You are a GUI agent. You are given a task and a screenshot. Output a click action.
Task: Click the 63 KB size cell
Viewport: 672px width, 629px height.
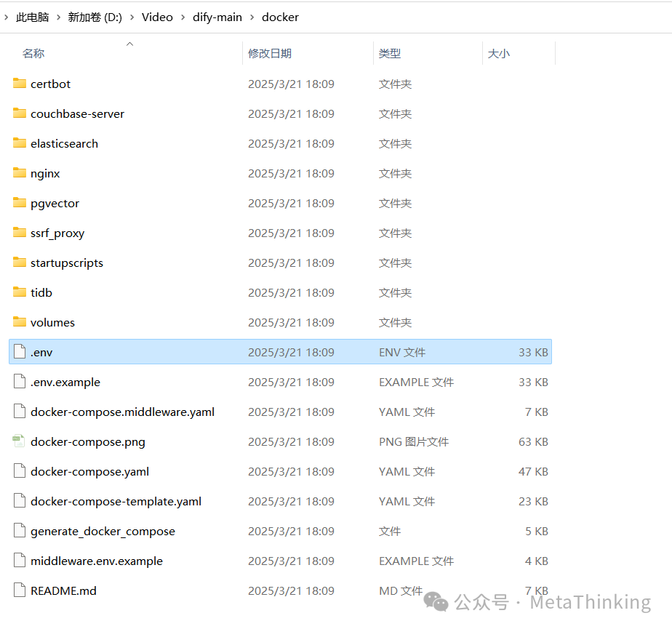[533, 442]
